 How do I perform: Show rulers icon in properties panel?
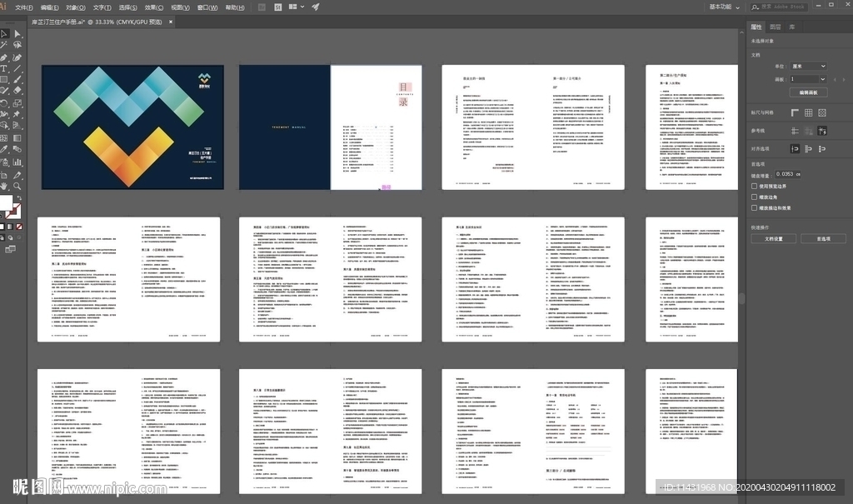point(795,112)
